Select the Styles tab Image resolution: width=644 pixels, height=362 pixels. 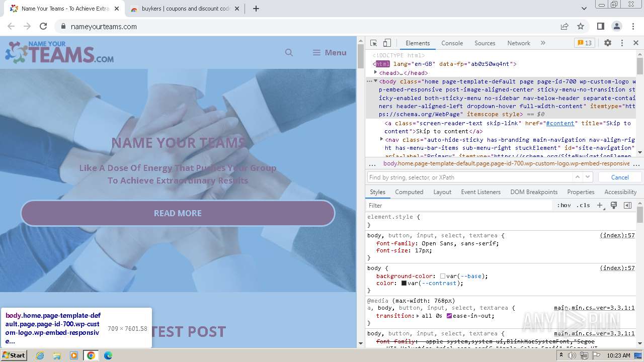coord(377,192)
